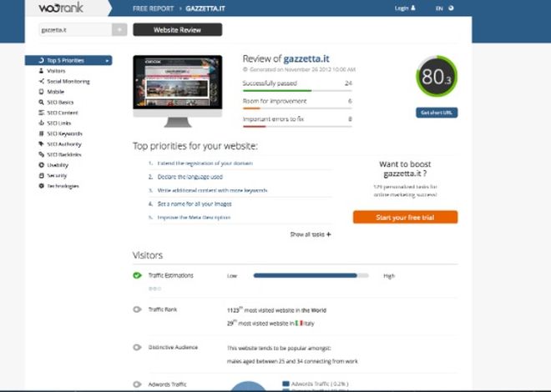Screen dimensions: 551x392
Task: Click the Technologies gear icon
Action: 41,186
